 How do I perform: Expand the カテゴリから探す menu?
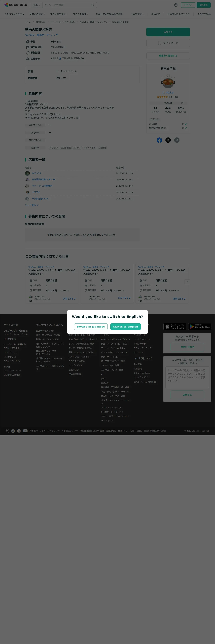pos(14,14)
